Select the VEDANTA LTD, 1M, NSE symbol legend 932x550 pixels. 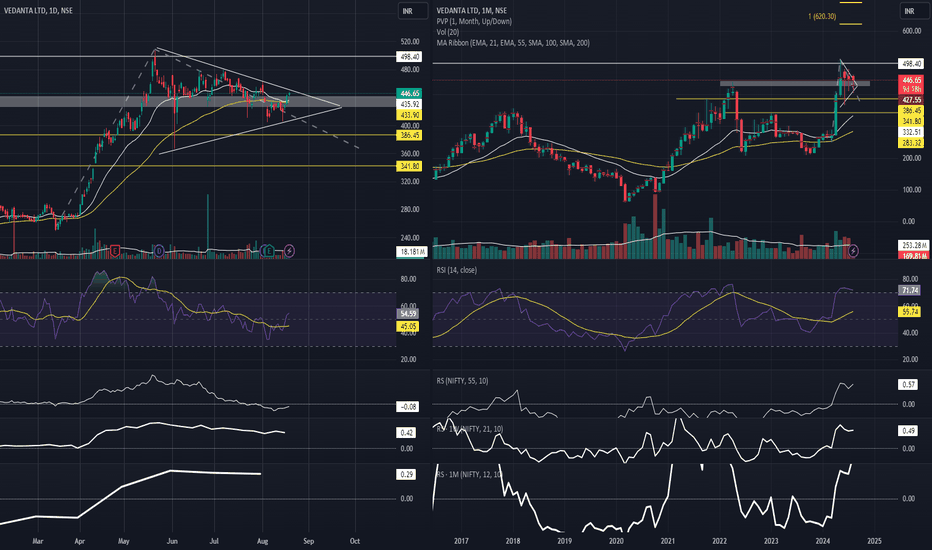471,11
